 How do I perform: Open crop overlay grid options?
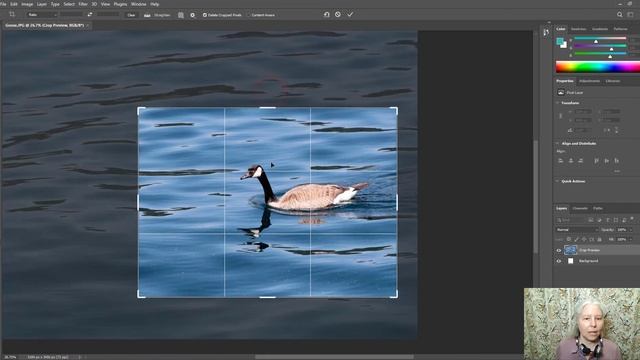[181, 15]
